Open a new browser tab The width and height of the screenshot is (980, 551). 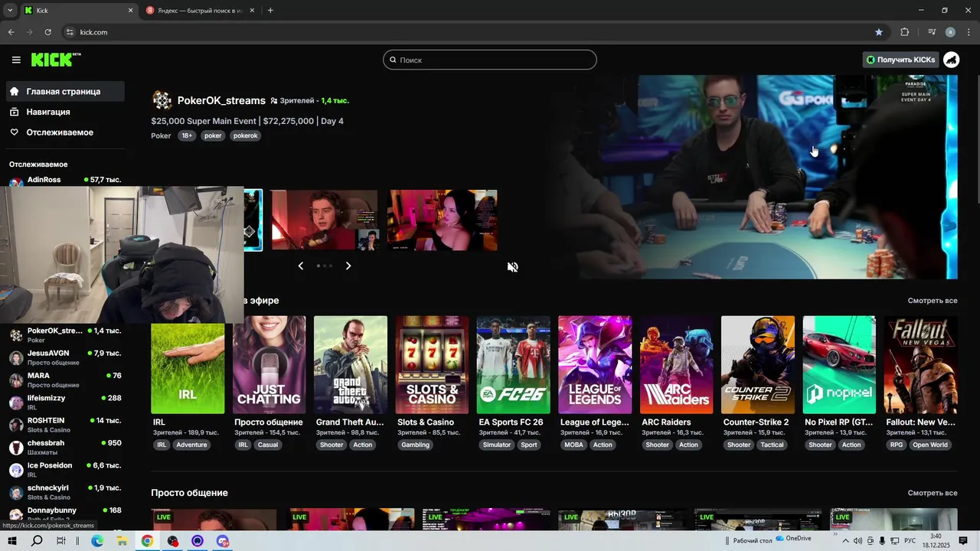tap(270, 10)
